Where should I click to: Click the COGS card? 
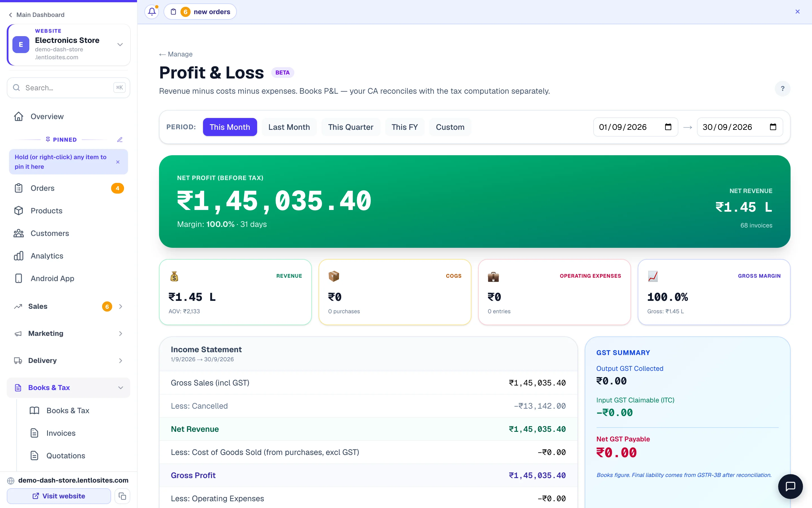pyautogui.click(x=395, y=292)
